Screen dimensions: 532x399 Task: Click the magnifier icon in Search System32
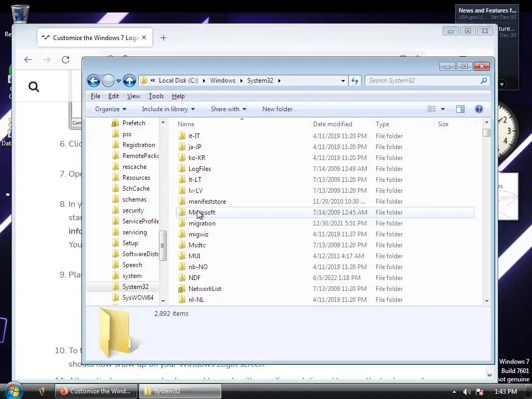[x=484, y=81]
